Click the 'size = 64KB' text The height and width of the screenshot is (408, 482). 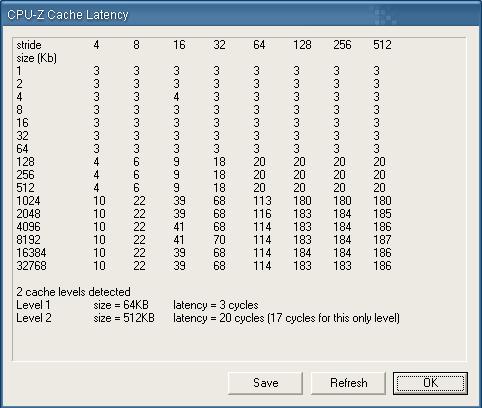click(121, 305)
